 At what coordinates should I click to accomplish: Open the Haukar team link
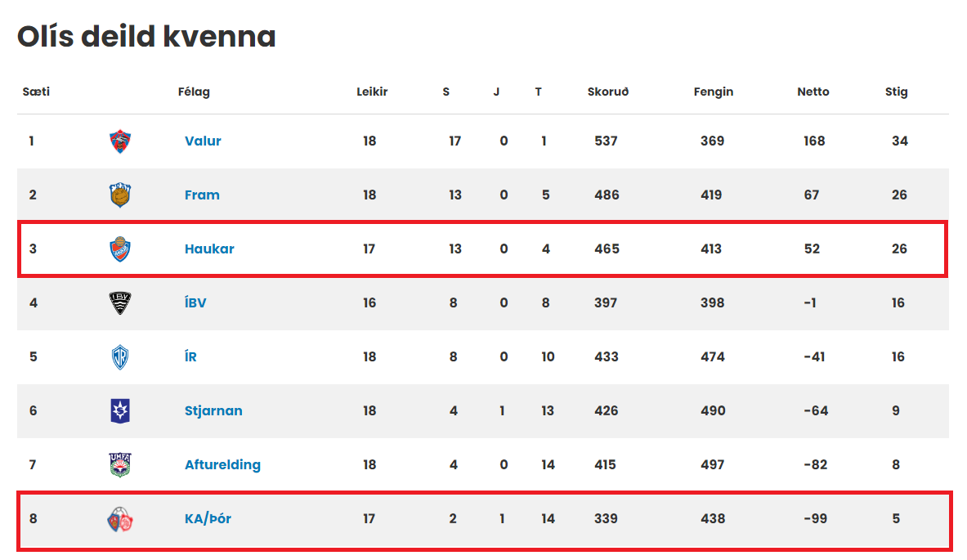click(210, 249)
